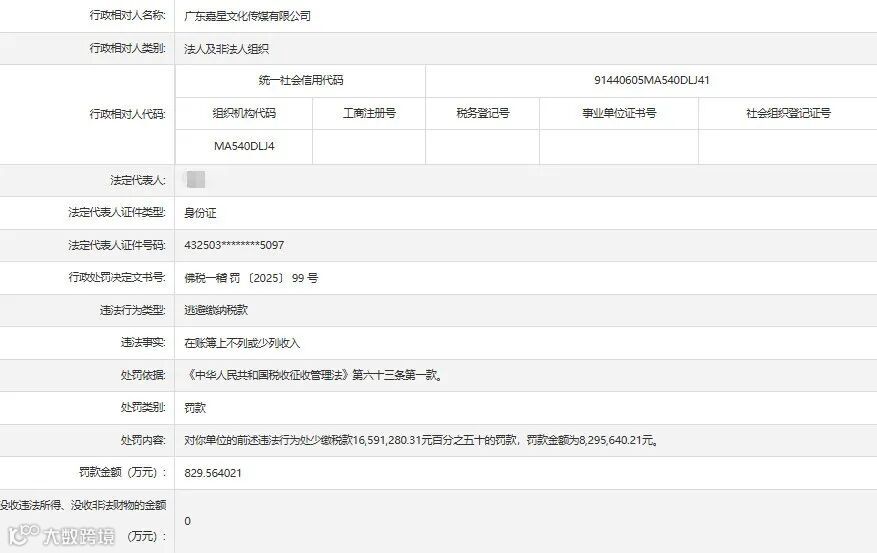Click the 违法事实 label
877x553 pixels.
[x=143, y=343]
